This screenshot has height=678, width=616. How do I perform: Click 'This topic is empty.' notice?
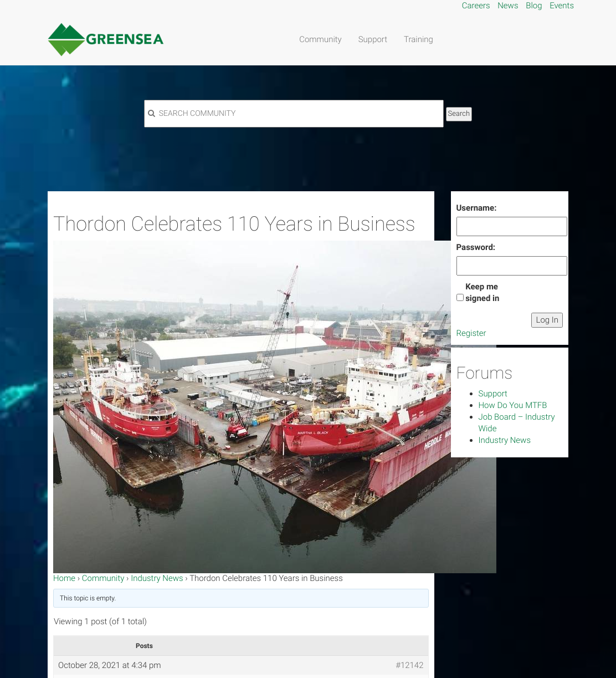click(x=241, y=598)
